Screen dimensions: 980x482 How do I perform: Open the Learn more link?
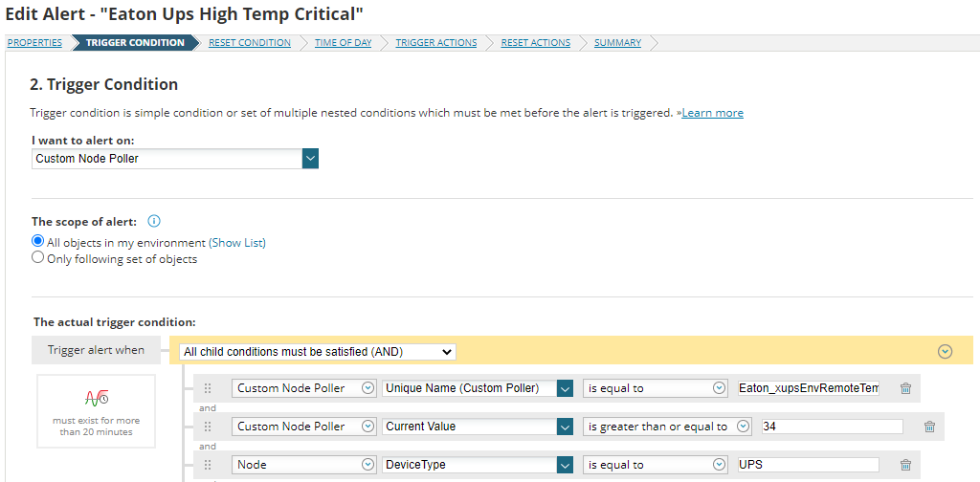712,113
